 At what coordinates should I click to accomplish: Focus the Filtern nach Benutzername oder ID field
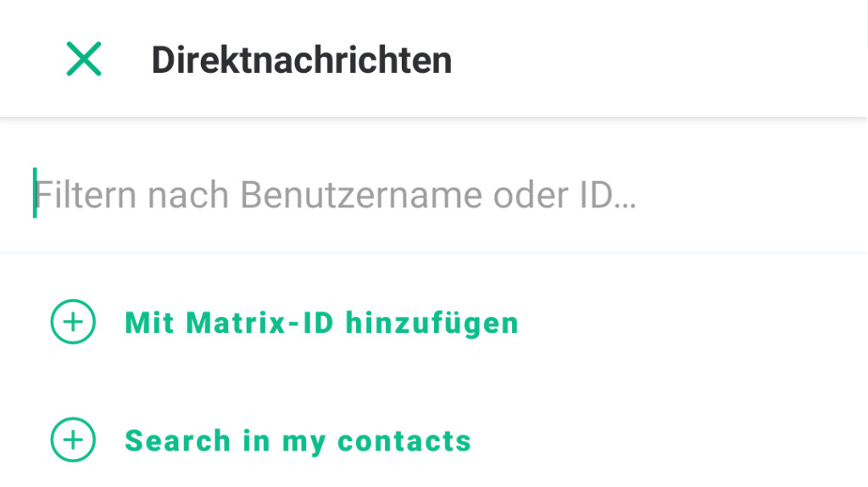tap(434, 195)
